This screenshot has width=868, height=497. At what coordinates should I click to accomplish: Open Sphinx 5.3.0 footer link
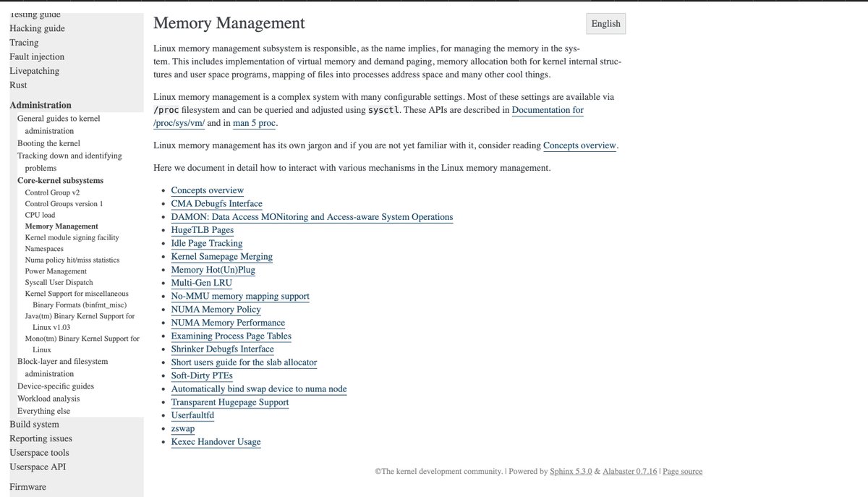tap(571, 472)
